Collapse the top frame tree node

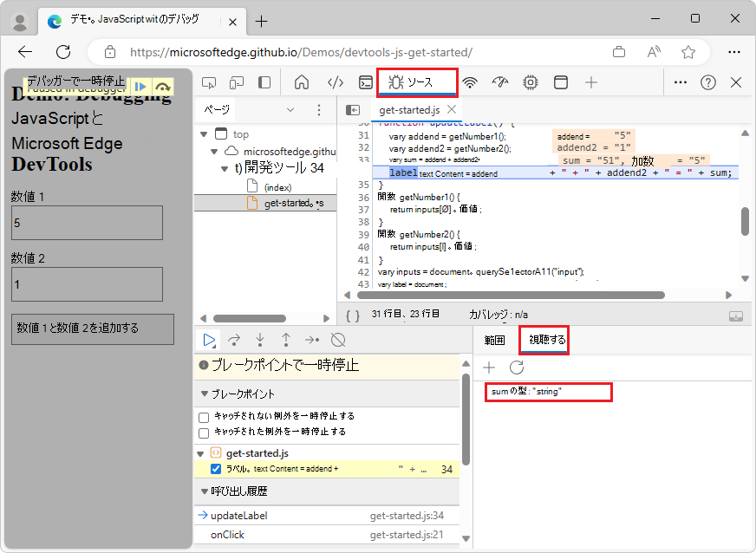pyautogui.click(x=204, y=134)
